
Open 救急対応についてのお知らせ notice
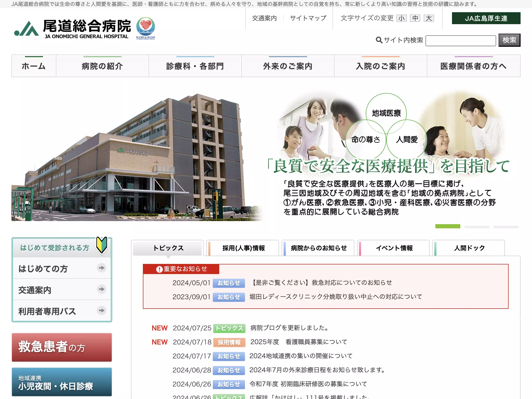(321, 283)
